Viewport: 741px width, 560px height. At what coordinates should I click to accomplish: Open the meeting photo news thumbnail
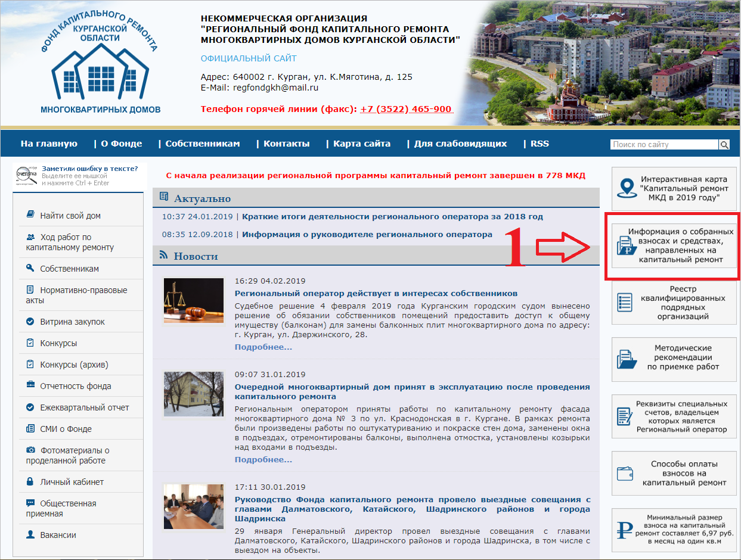(x=194, y=506)
